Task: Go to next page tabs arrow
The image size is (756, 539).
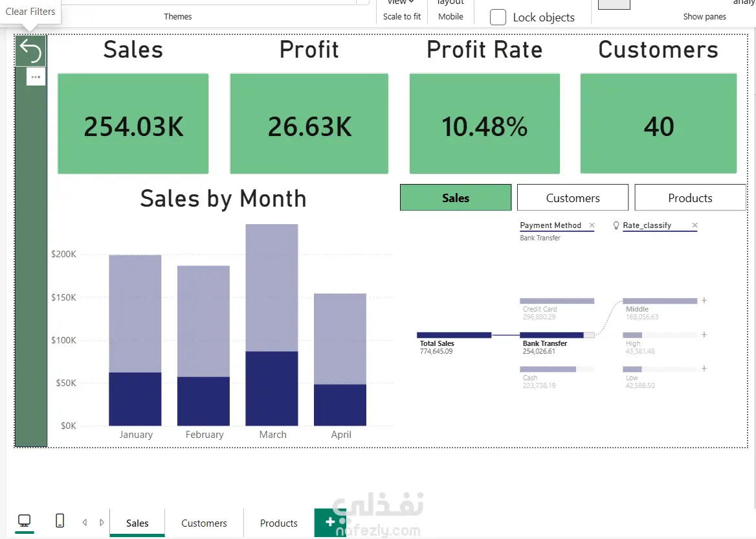Action: click(x=102, y=522)
